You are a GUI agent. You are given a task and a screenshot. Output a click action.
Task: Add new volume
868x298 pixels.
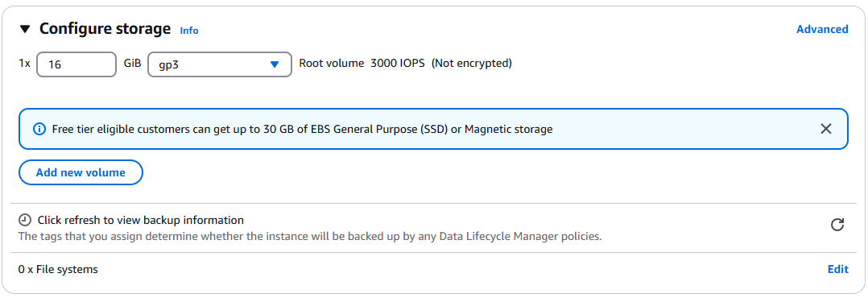tap(81, 172)
